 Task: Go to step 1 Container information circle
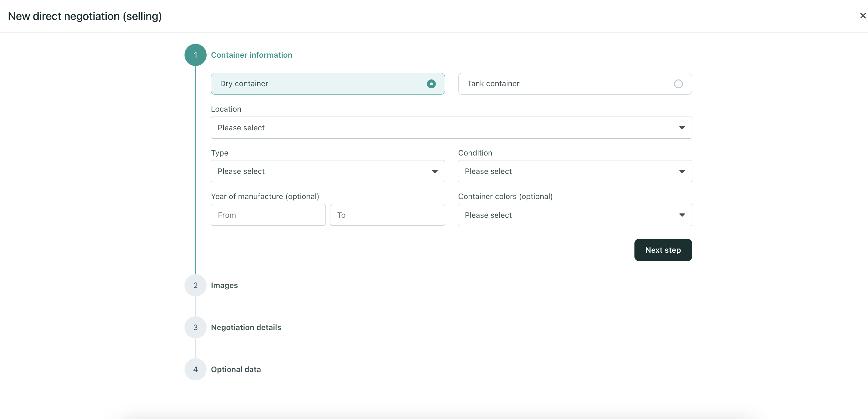click(x=196, y=55)
